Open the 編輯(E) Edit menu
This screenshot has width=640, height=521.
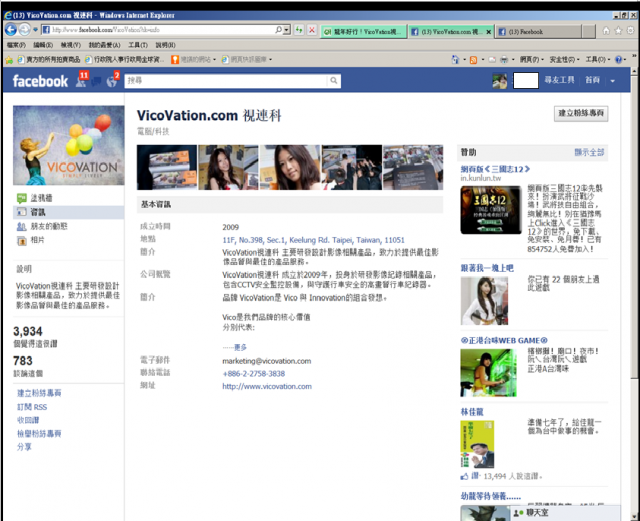[x=43, y=45]
